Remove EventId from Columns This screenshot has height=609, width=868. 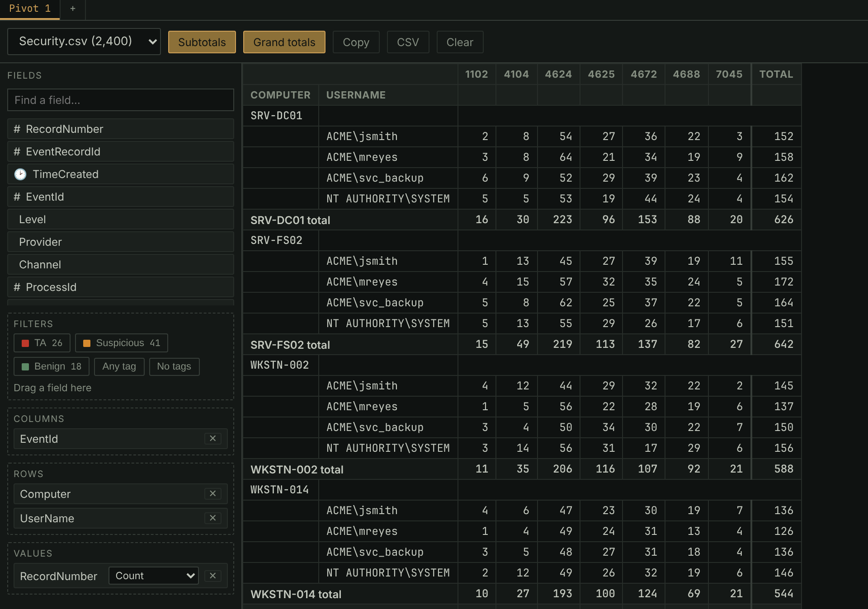[x=212, y=439]
